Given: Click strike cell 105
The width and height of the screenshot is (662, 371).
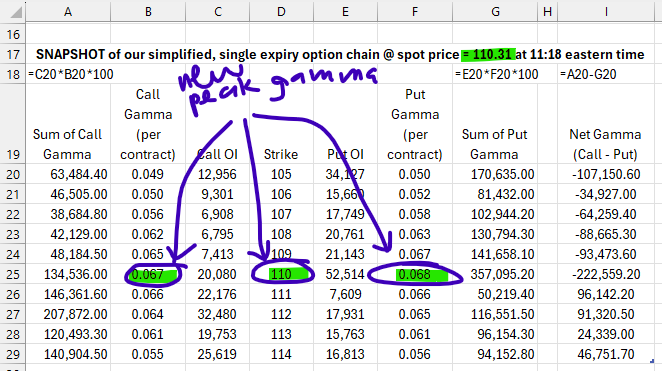Looking at the screenshot, I should (x=281, y=174).
